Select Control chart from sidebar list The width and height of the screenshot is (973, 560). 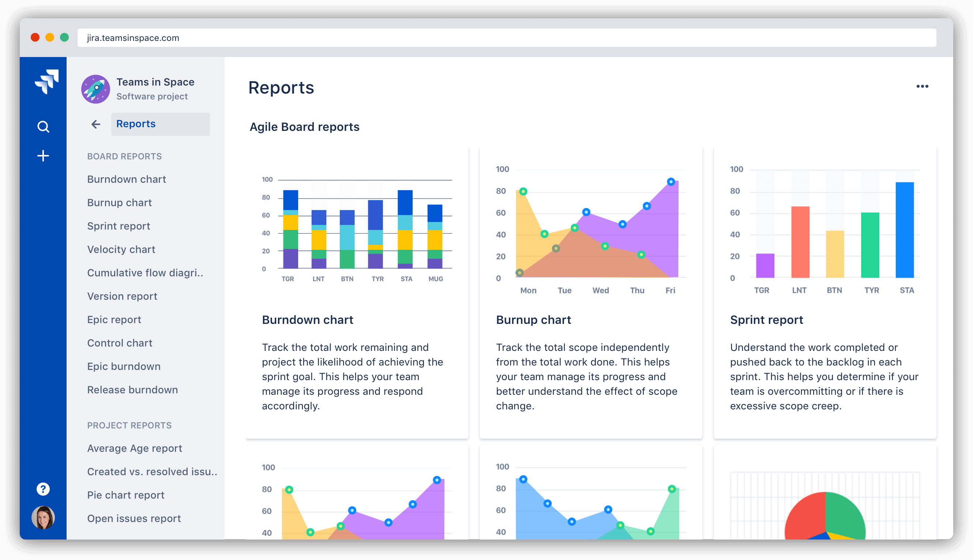(120, 343)
